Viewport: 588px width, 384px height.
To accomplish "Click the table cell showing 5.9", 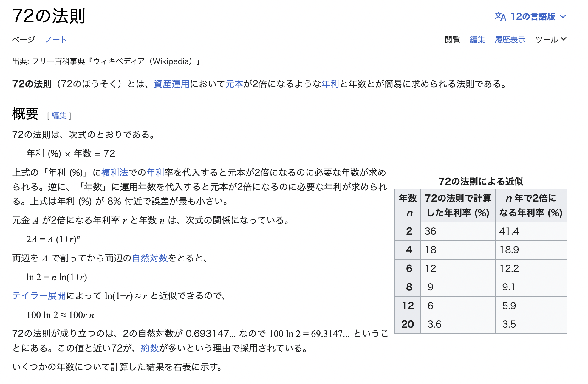I will (x=531, y=306).
